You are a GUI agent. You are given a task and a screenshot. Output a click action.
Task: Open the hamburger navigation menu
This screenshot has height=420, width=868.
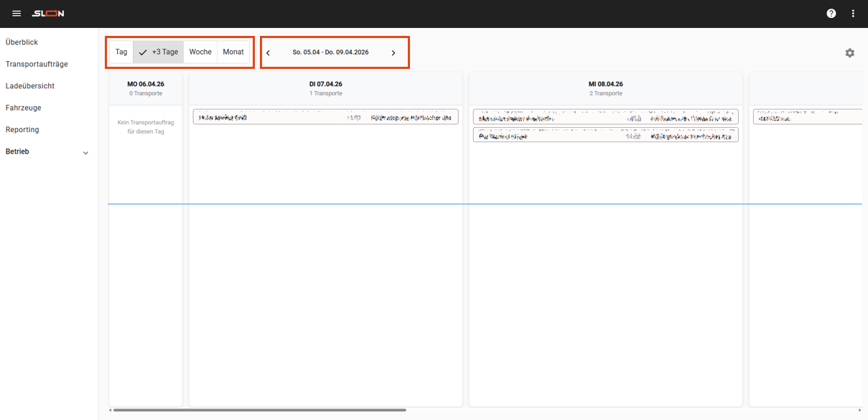tap(17, 14)
